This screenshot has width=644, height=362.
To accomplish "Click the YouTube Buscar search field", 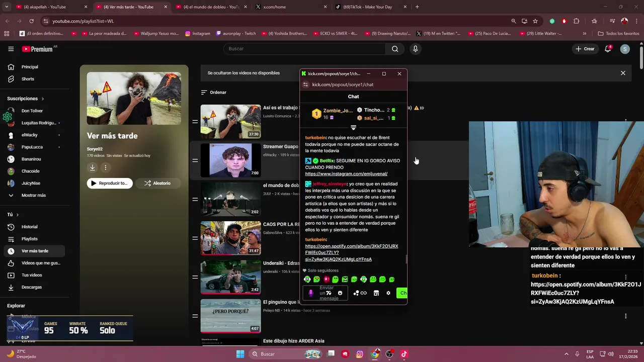I will point(304,49).
